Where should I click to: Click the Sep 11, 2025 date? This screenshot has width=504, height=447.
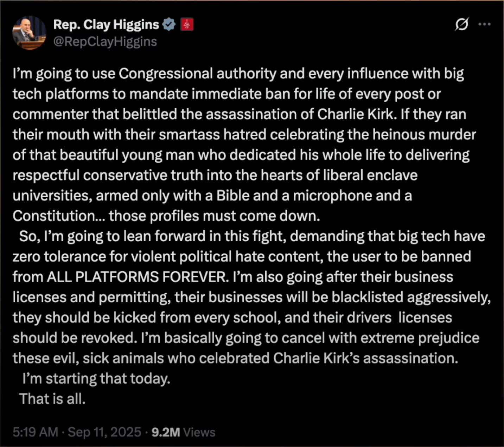(104, 432)
